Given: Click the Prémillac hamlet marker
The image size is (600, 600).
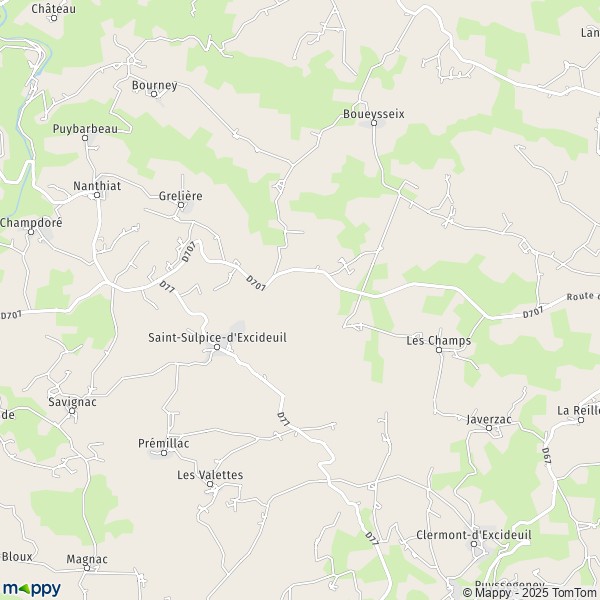Looking at the screenshot, I should coord(164,453).
